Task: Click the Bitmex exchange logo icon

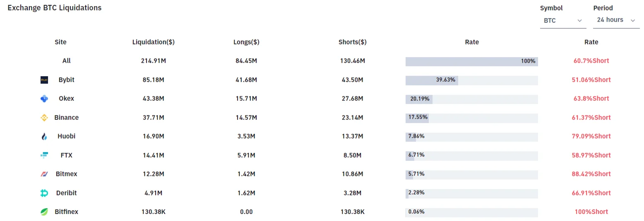Action: [44, 174]
